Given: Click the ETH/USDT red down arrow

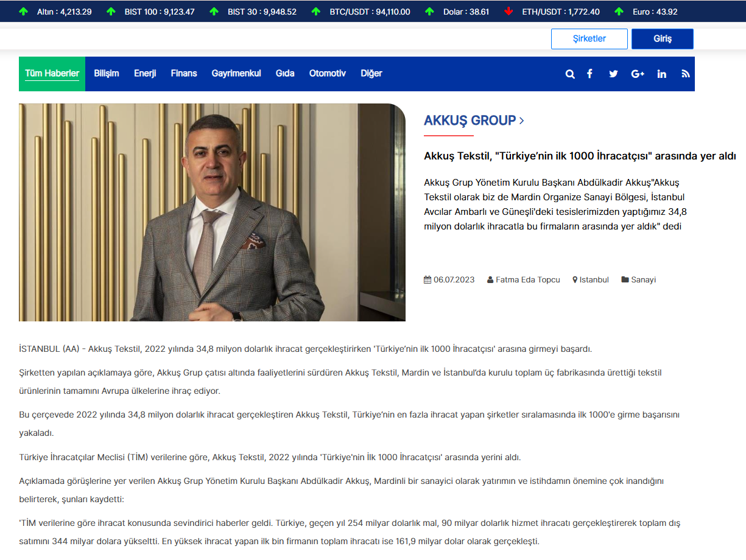Looking at the screenshot, I should (x=508, y=12).
